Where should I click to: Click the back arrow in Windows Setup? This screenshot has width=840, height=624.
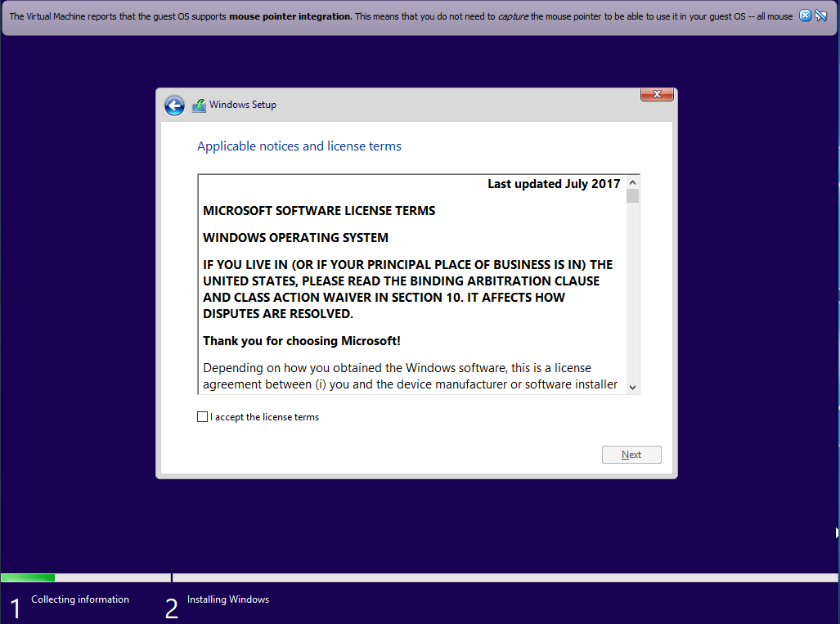pos(175,105)
